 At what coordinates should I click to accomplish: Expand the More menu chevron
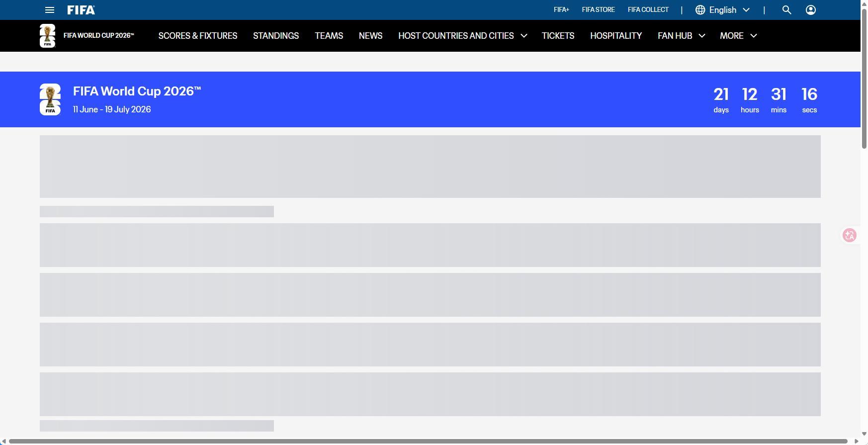[753, 36]
